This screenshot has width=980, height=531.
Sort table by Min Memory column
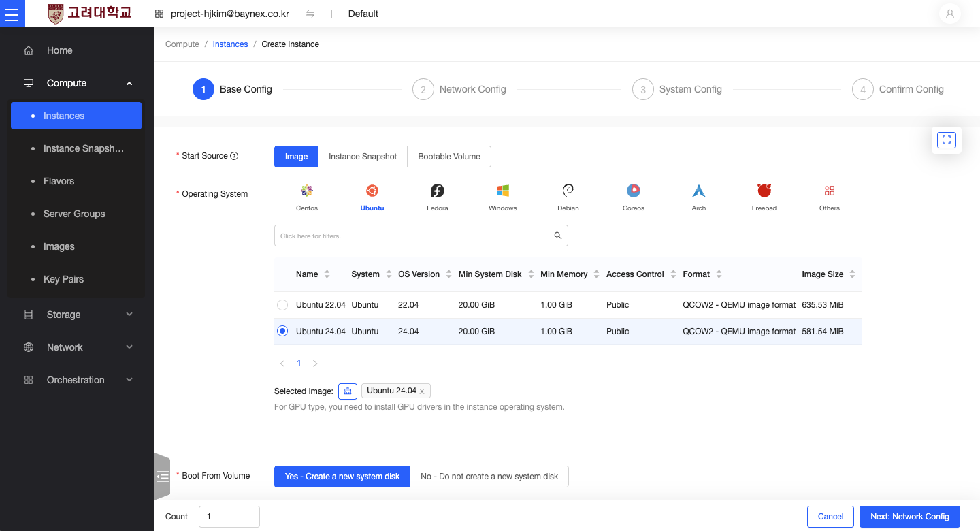[x=597, y=274]
